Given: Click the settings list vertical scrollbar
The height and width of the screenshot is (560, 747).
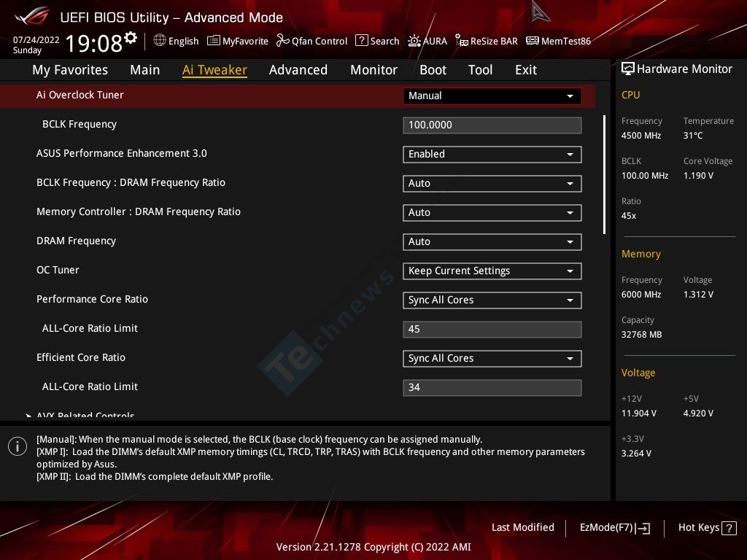Looking at the screenshot, I should point(604,174).
